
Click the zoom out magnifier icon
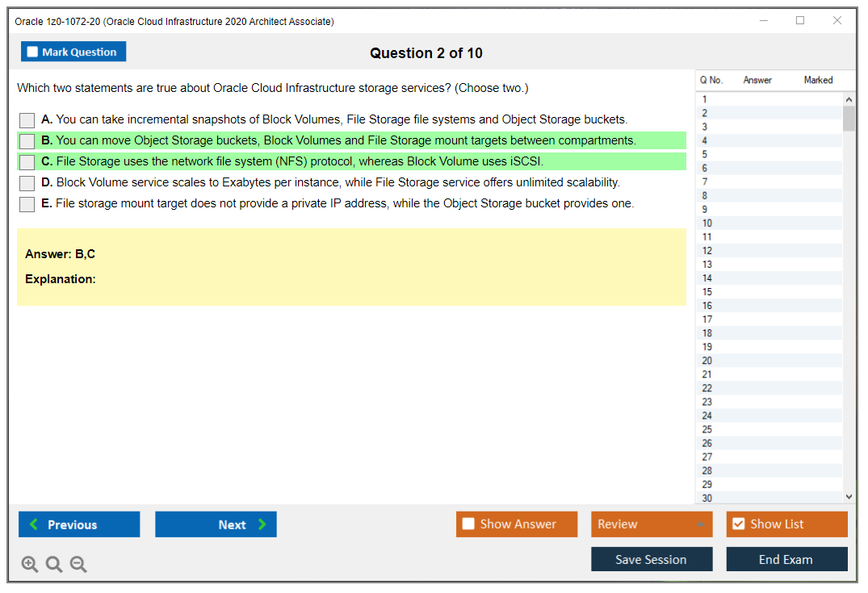click(78, 565)
